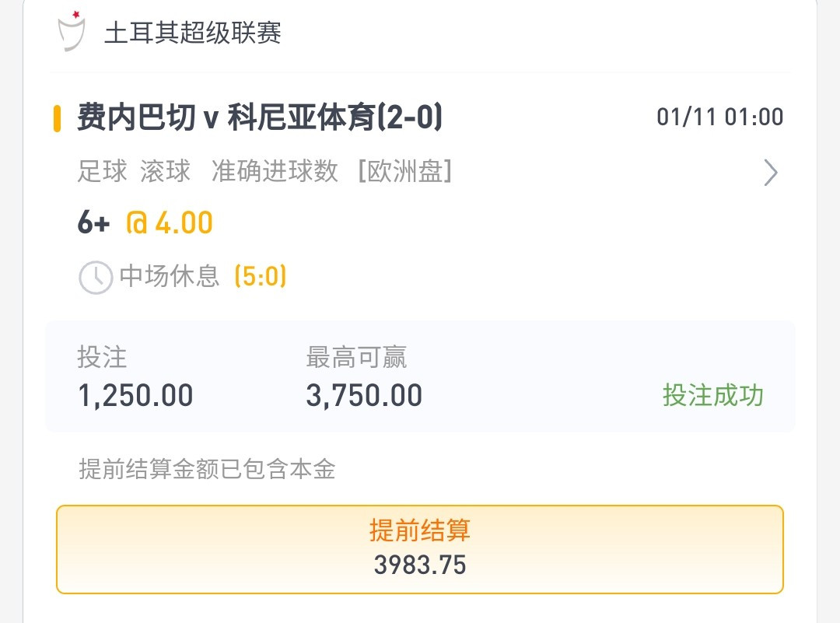
Task: Tap the 提前结算 early cash-out button
Action: 420,549
